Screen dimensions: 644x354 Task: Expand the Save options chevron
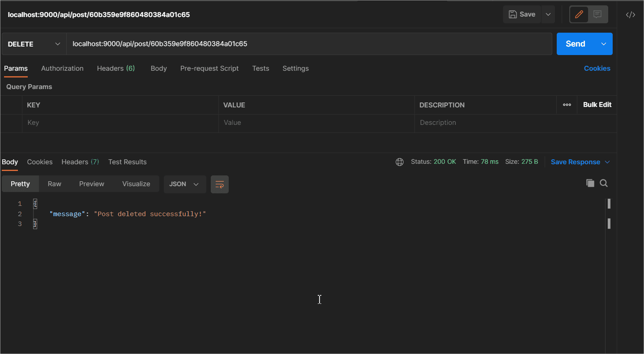pyautogui.click(x=548, y=14)
